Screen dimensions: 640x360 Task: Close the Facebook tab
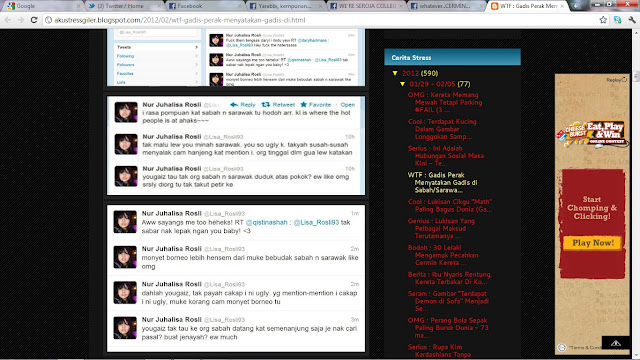pyautogui.click(x=240, y=6)
